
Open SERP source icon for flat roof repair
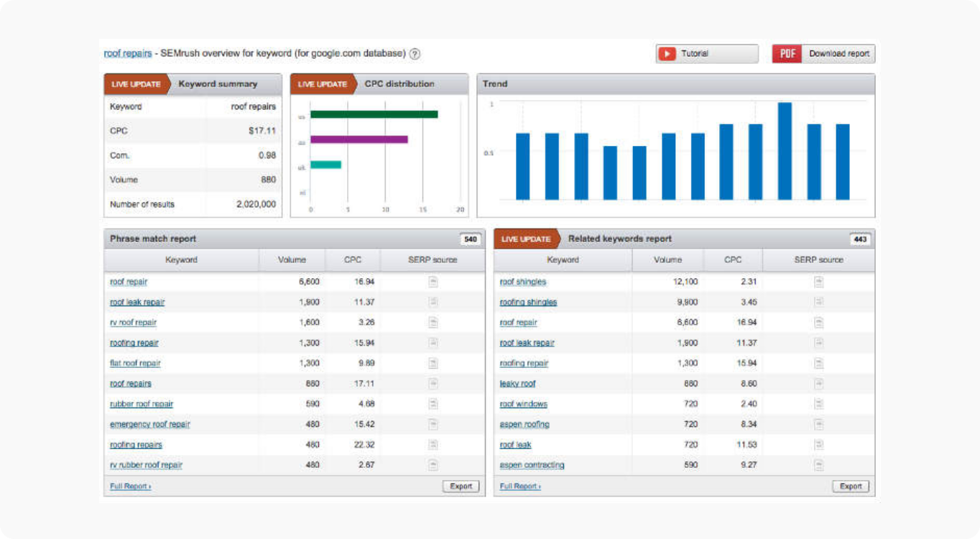click(x=433, y=363)
